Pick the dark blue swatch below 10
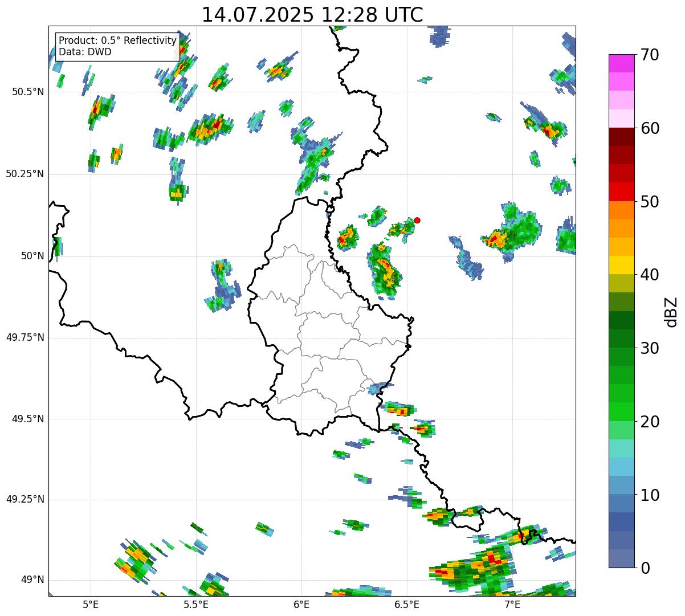The width and height of the screenshot is (685, 616). tap(621, 522)
